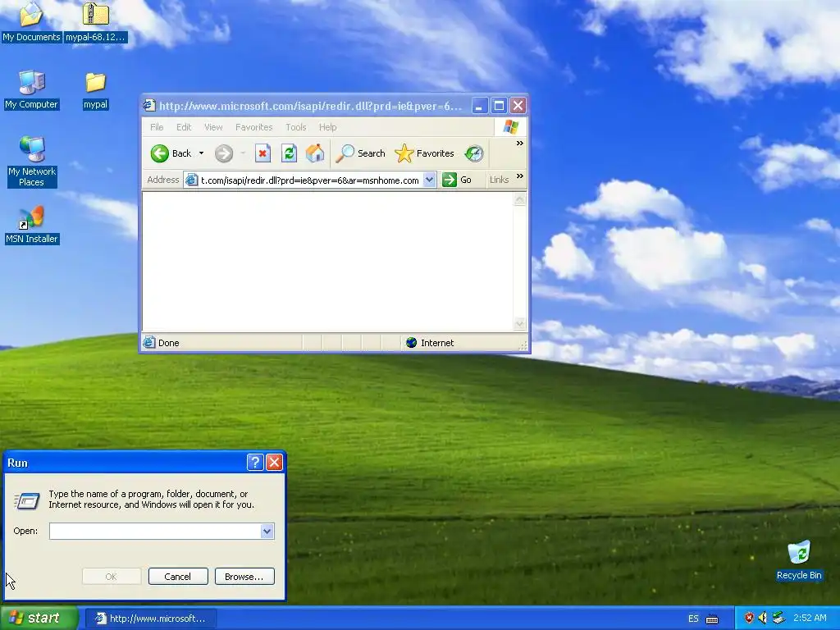Screen dimensions: 840x630
Task: Stop page loading with red X icon
Action: point(262,153)
